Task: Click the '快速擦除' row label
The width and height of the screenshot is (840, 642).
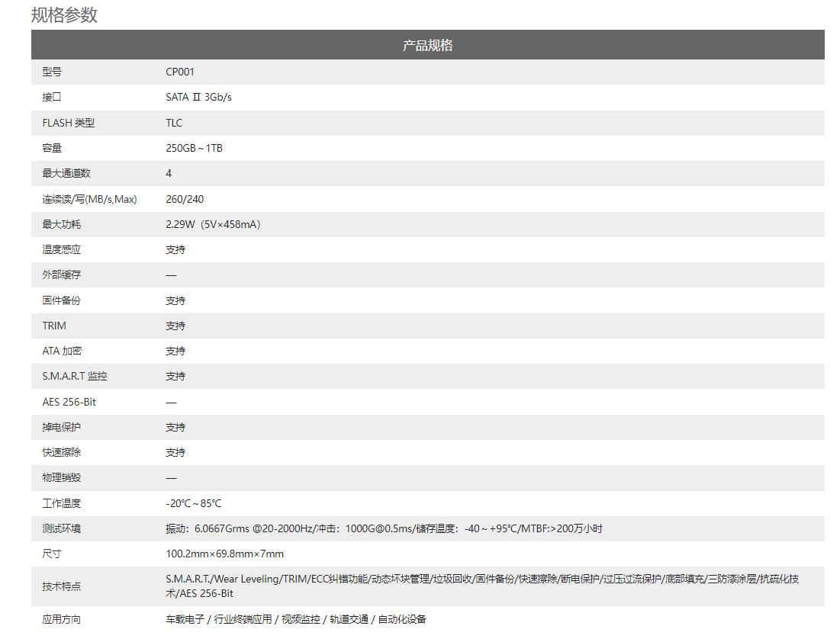Action: (62, 452)
